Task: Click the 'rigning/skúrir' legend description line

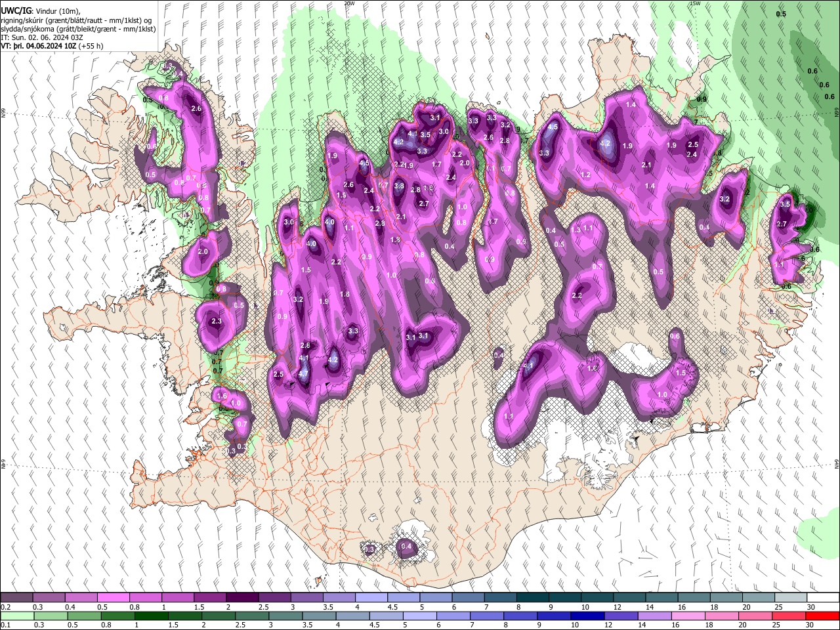Action: click(x=77, y=20)
